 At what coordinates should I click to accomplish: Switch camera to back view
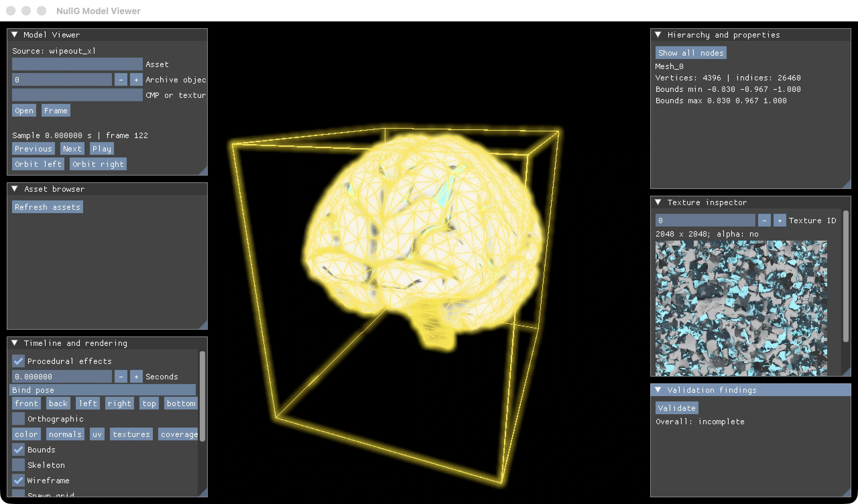coord(58,403)
